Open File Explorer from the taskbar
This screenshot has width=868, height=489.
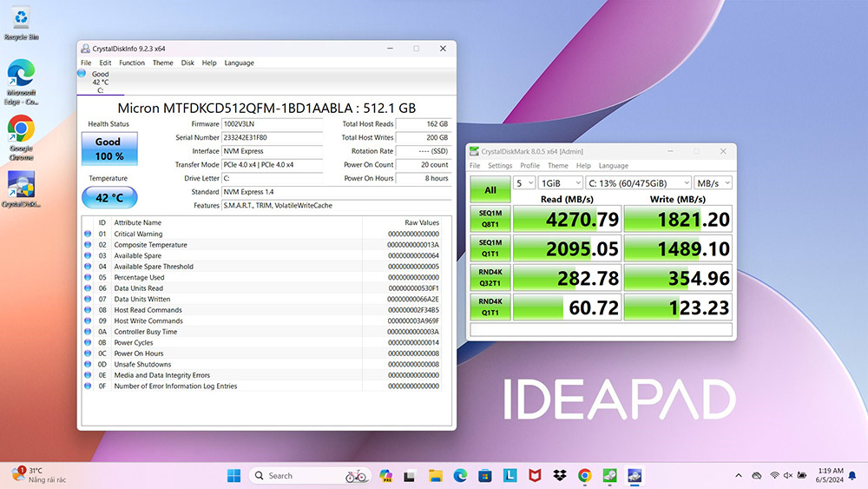click(436, 476)
